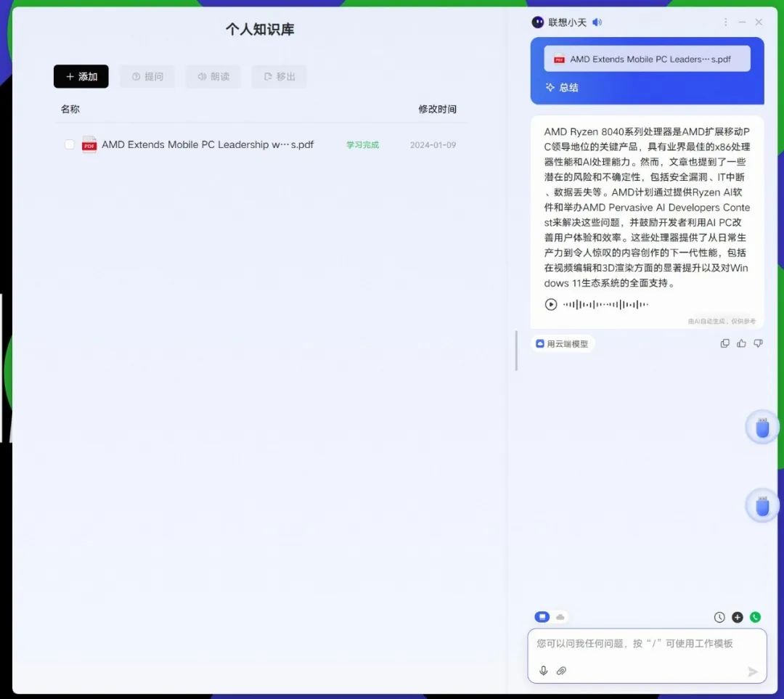Image resolution: width=784 pixels, height=699 pixels.
Task: Click the 提问 (ask) button
Action: (147, 76)
